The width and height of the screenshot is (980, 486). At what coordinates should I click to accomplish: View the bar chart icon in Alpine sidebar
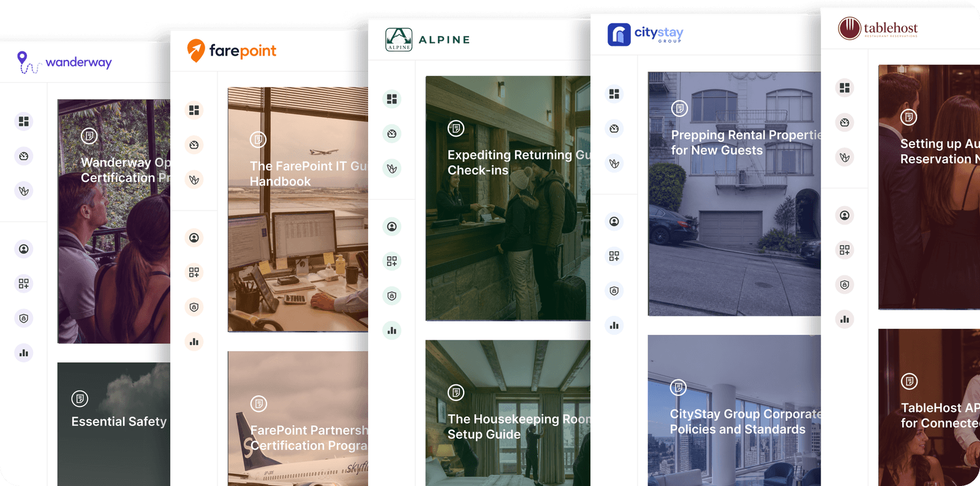(x=392, y=331)
